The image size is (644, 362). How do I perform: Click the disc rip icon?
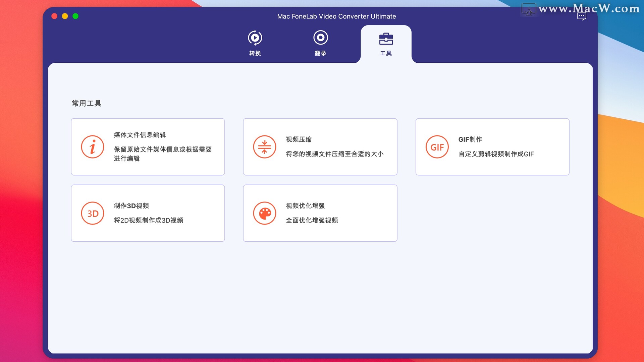[x=321, y=38]
